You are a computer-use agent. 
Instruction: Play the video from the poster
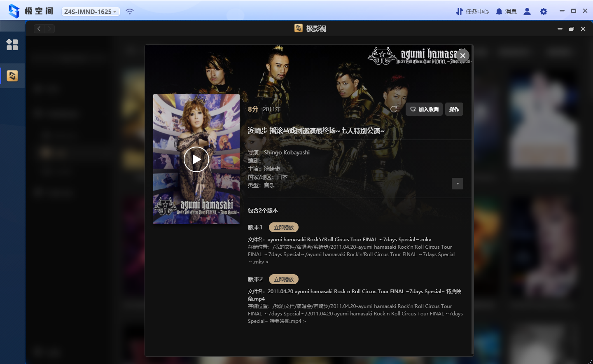[x=196, y=159]
